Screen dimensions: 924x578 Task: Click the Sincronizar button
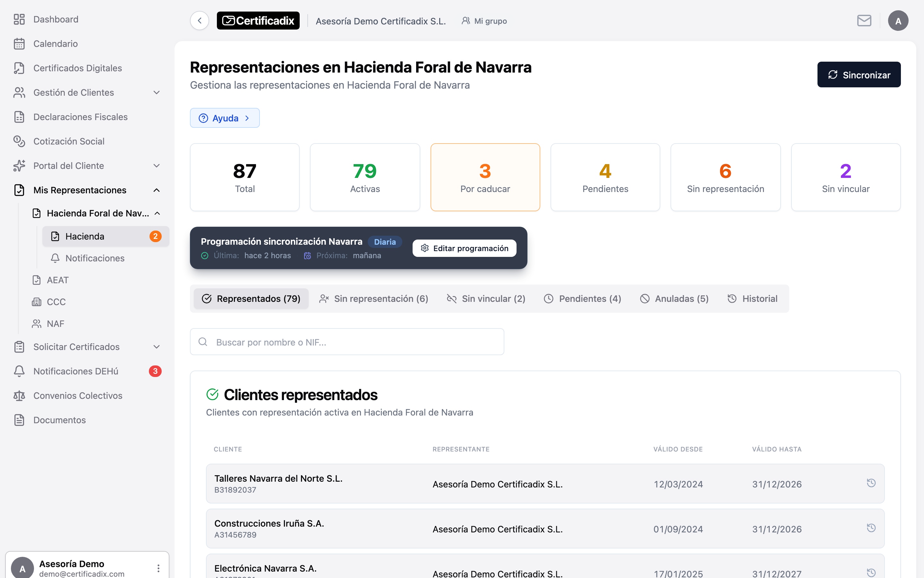859,74
